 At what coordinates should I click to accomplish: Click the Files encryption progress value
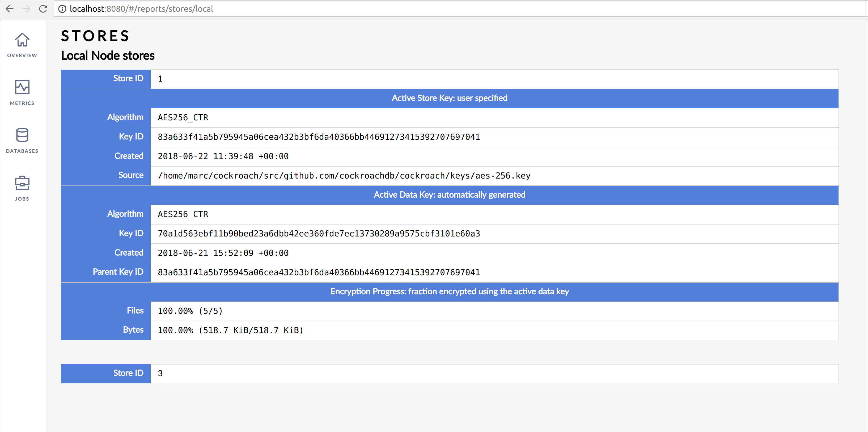coord(190,311)
